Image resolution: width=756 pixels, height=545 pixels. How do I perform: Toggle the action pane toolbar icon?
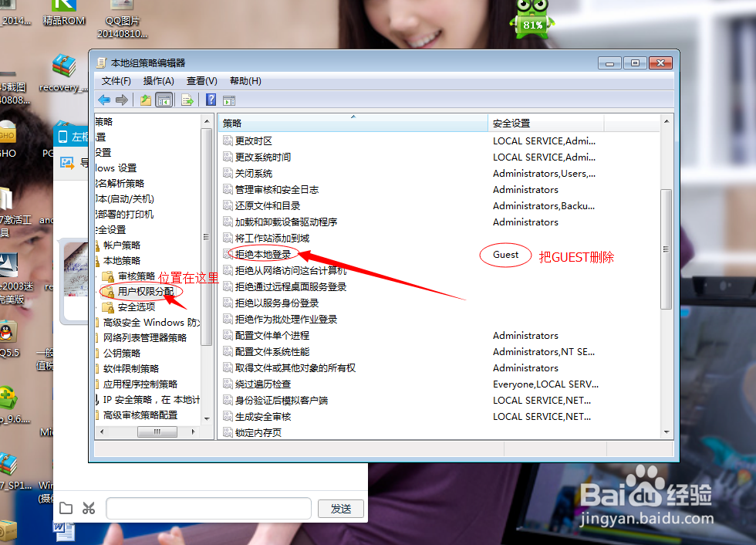[x=228, y=99]
